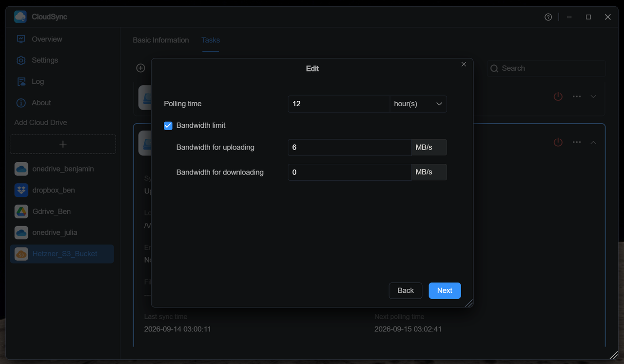Select the dropbox_ben cloud drive
The height and width of the screenshot is (364, 624).
62,190
